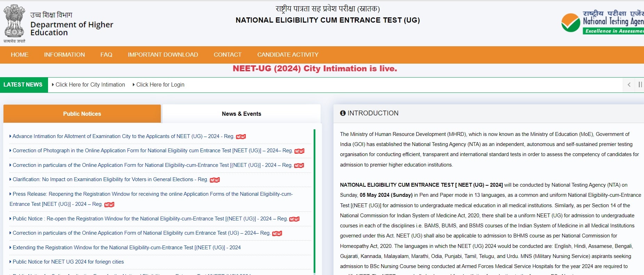Click the NEW badge beside Clarification notice
This screenshot has height=275, width=644.
point(215,180)
